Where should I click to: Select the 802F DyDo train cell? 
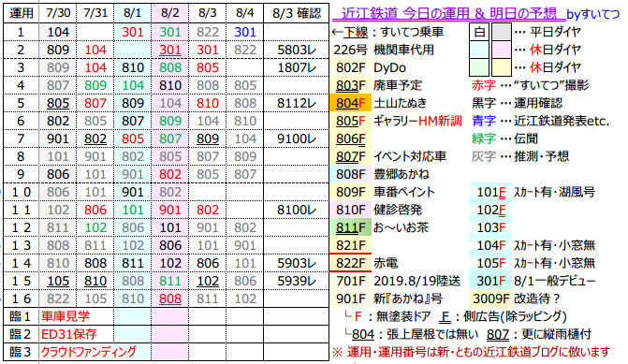click(351, 67)
